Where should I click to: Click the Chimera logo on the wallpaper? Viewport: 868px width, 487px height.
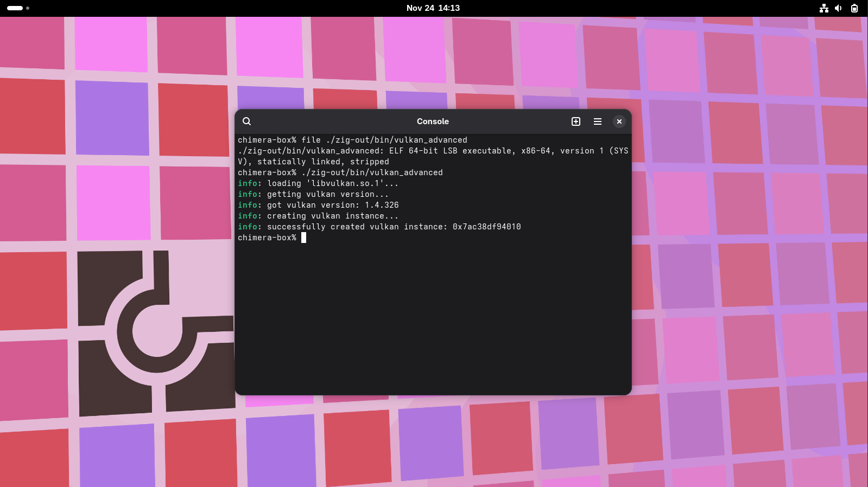point(156,332)
